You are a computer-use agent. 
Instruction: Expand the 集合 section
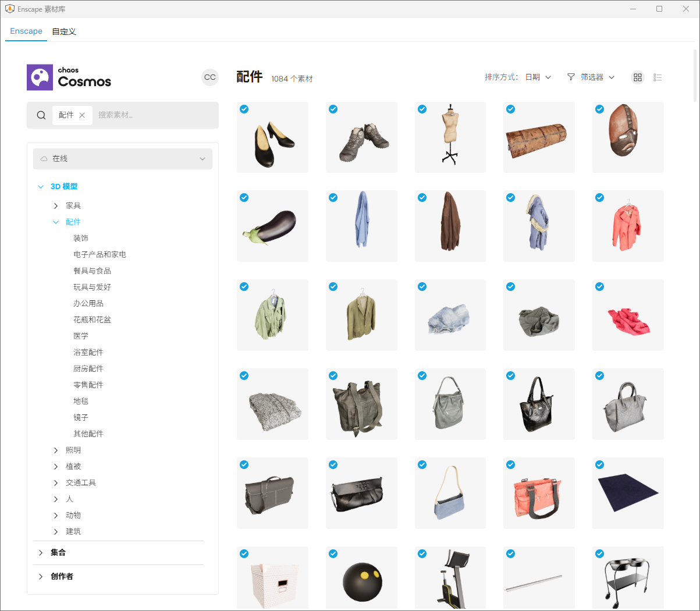click(x=41, y=553)
